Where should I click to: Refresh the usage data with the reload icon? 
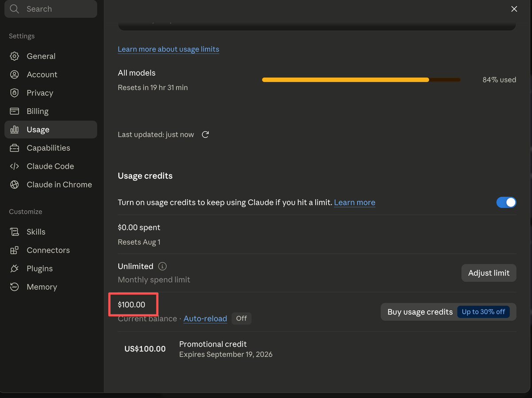click(205, 134)
